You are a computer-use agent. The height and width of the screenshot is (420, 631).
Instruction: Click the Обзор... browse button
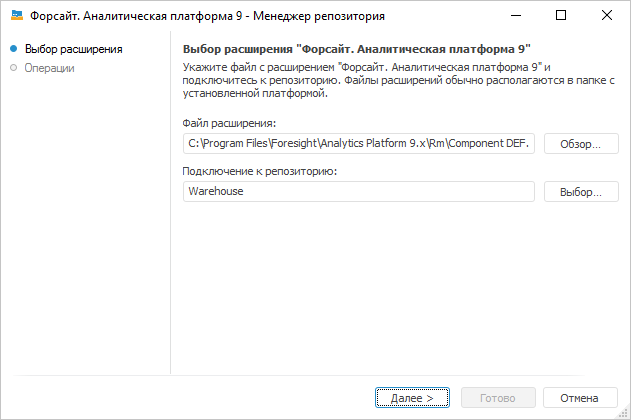pyautogui.click(x=581, y=144)
